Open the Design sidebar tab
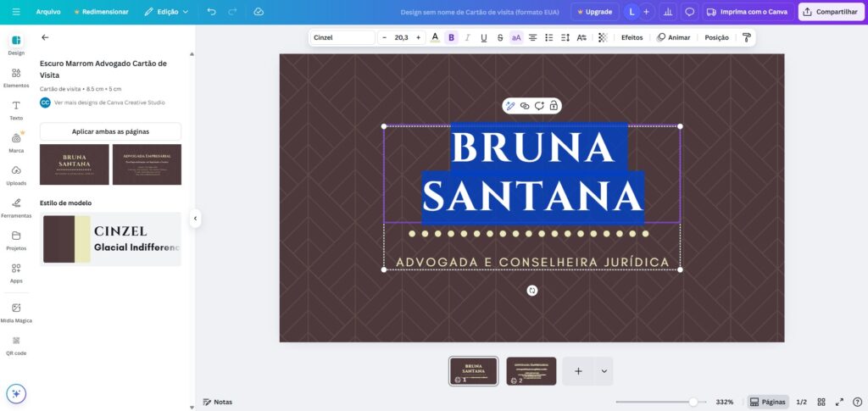 pyautogui.click(x=16, y=45)
